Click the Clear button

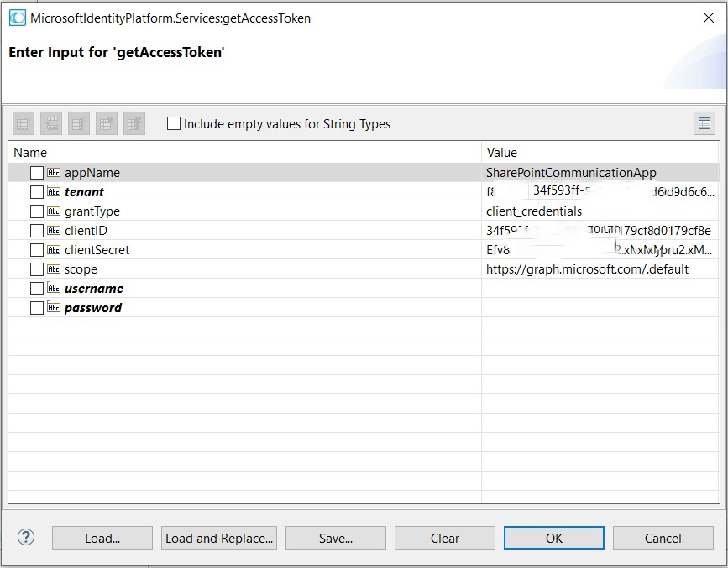(x=445, y=538)
